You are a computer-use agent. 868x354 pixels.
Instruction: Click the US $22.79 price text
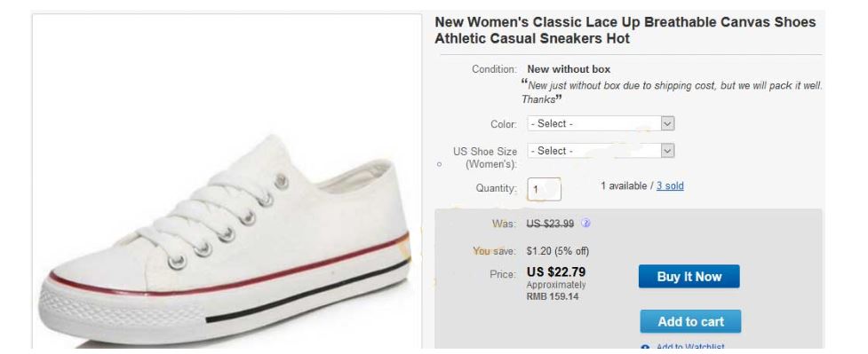[556, 272]
